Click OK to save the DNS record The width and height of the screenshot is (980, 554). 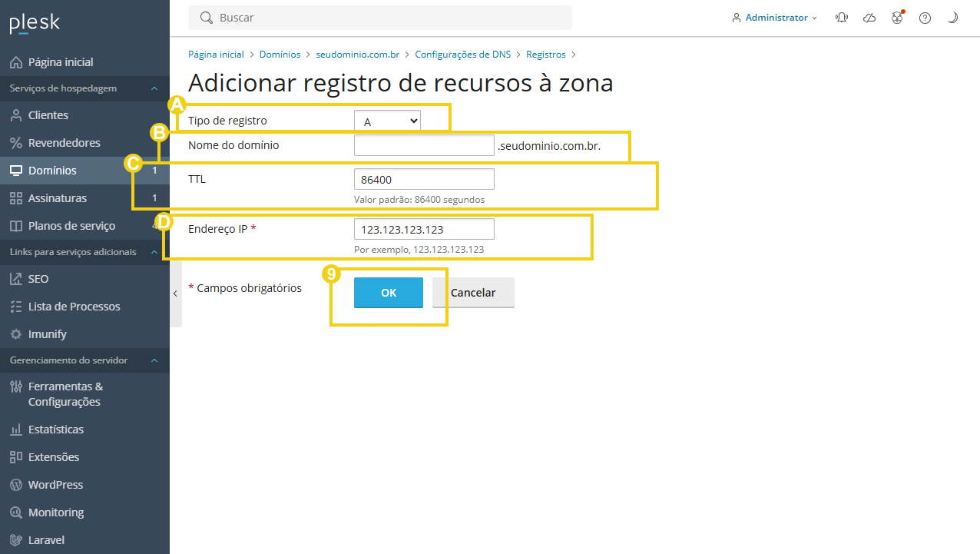388,293
